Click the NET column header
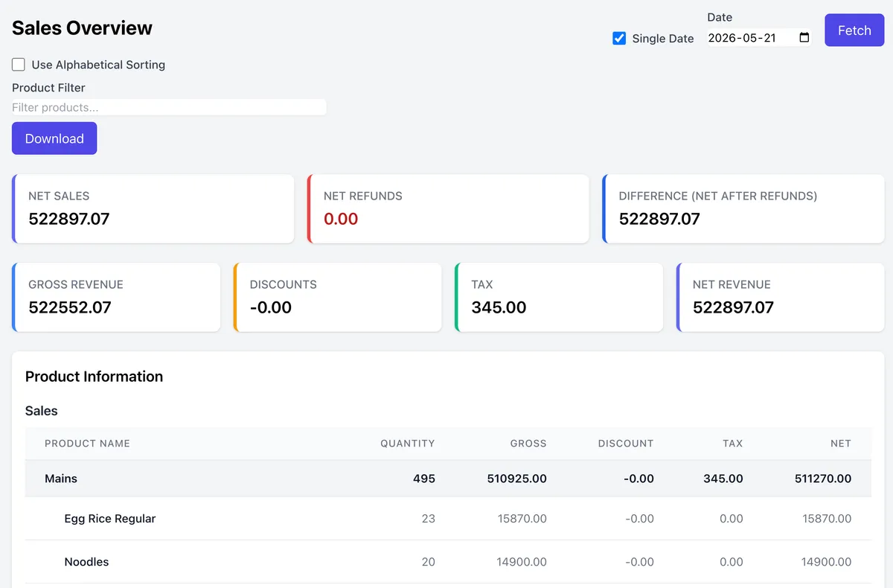The image size is (893, 588). pos(841,444)
